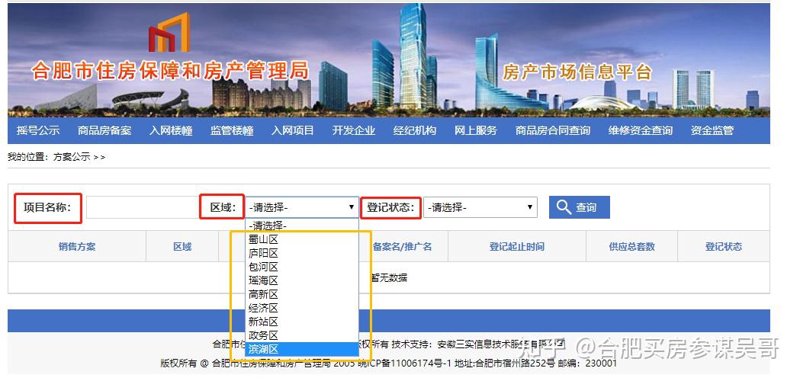Open 入网项目 navigation item
Viewport: 800px width, 381px height.
[x=293, y=131]
